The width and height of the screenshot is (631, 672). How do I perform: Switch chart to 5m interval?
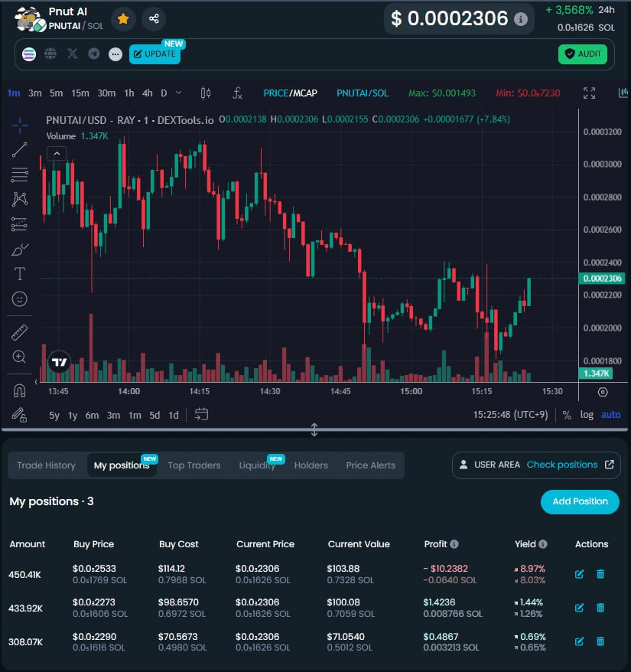point(56,93)
